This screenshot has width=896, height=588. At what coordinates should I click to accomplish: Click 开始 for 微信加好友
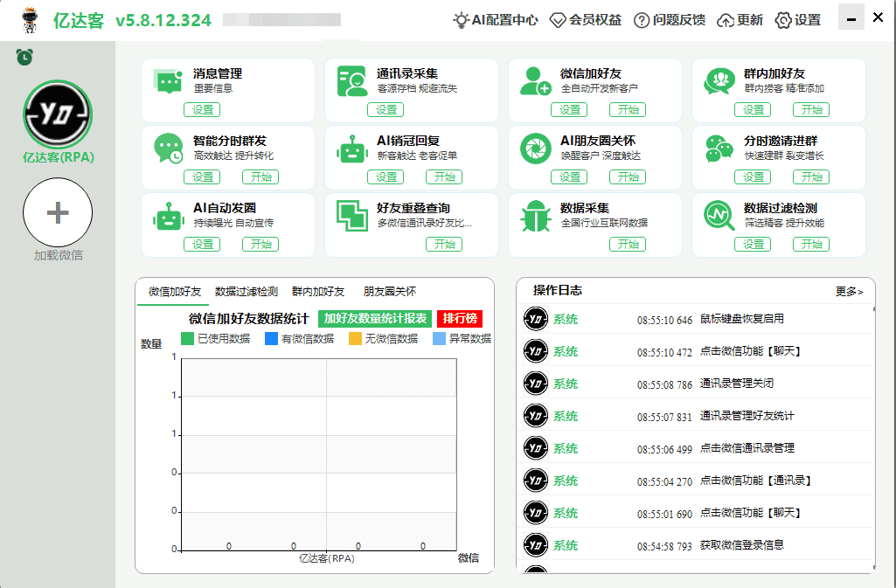[628, 109]
